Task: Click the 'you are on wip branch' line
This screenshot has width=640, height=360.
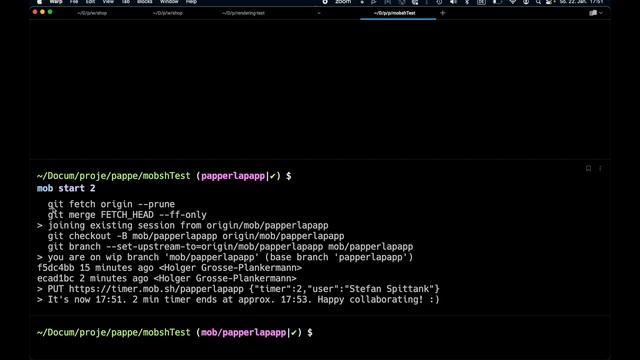Action: click(225, 257)
